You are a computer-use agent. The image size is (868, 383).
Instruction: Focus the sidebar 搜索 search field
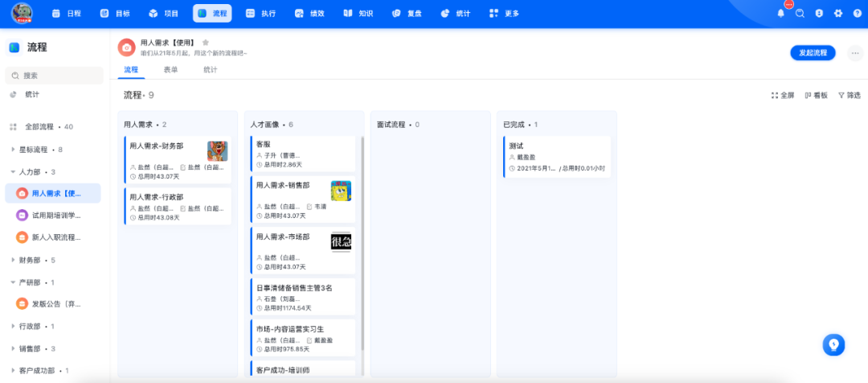coord(55,76)
